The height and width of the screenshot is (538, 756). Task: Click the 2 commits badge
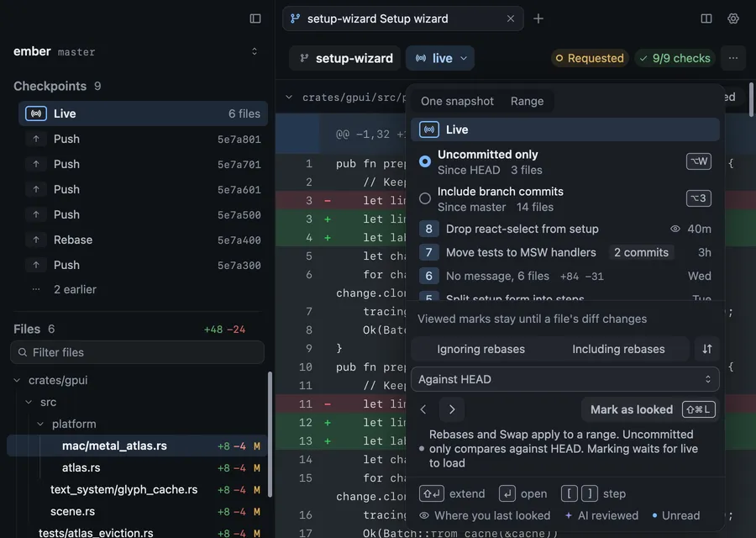click(641, 252)
